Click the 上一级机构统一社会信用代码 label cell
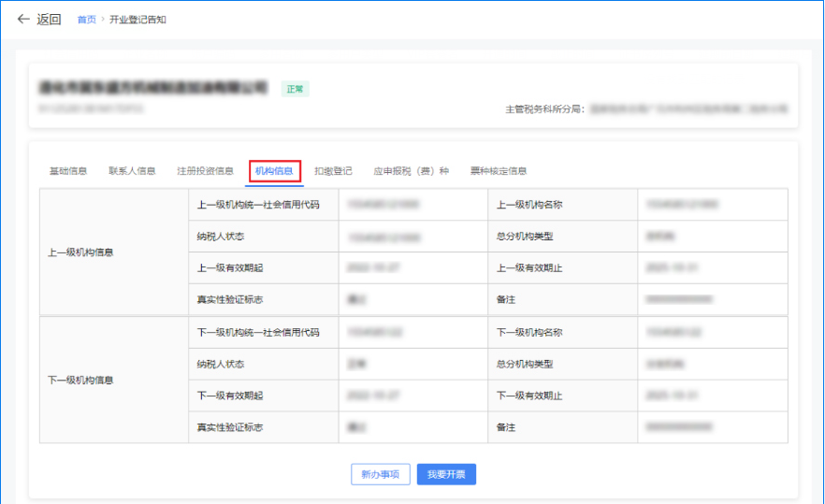 [258, 205]
